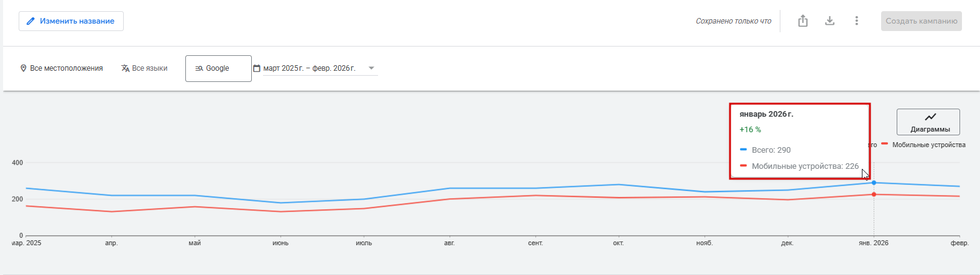Open the three-dot more options menu

856,21
